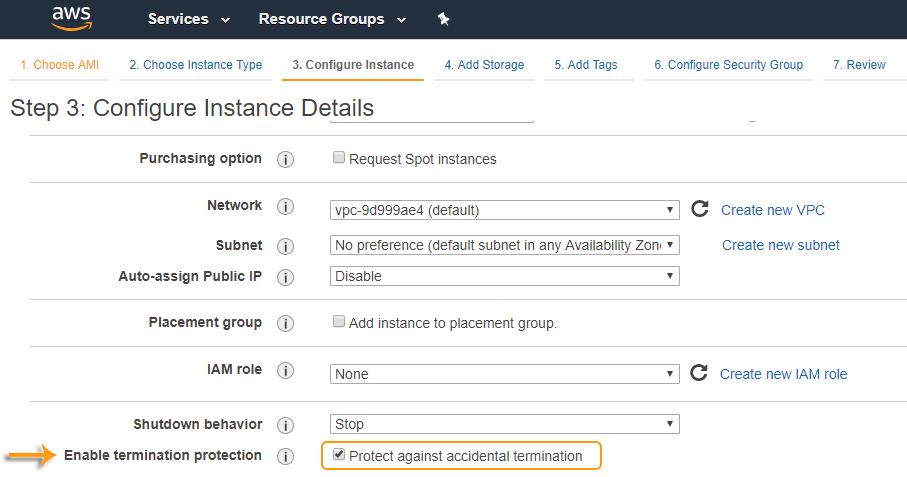Check Add instance to placement group
This screenshot has width=907, height=477.
pos(339,322)
